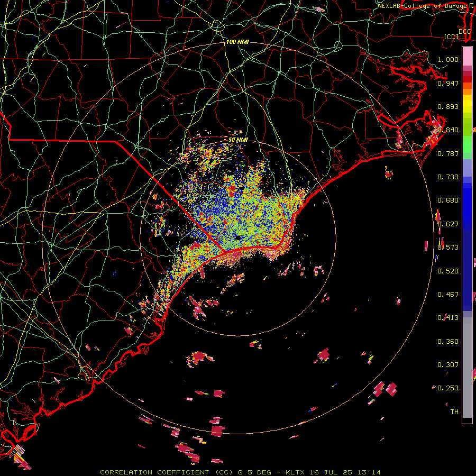The width and height of the screenshot is (476, 476).
Task: Click the 0.253 legend value
Action: [448, 388]
